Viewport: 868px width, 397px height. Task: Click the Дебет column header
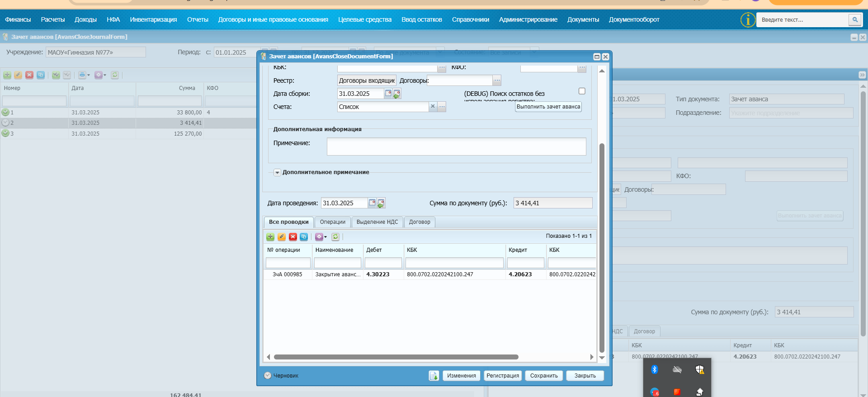click(383, 250)
